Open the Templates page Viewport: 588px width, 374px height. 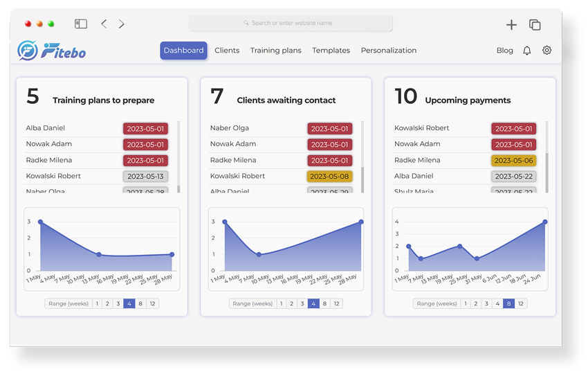pos(331,51)
